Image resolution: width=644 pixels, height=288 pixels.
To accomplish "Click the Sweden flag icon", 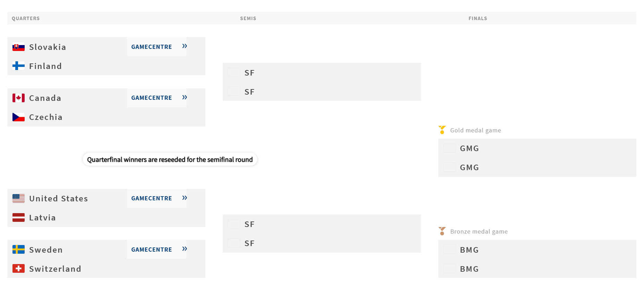I will 18,250.
